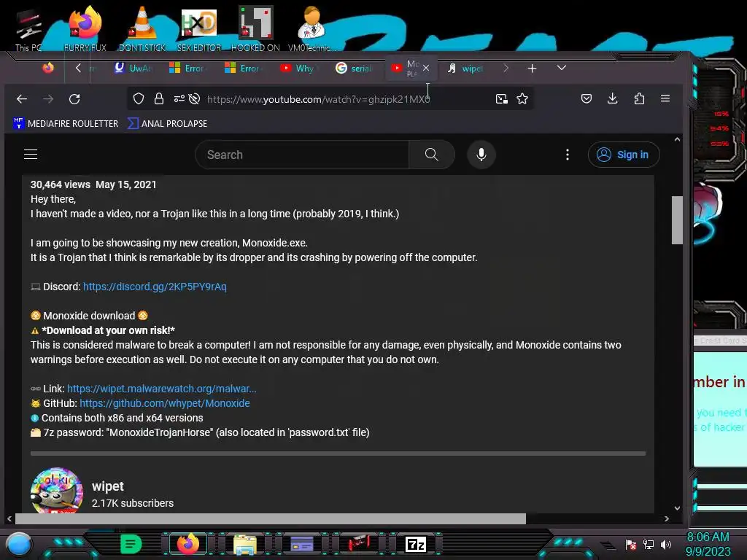
Task: Click the wipet channel avatar
Action: 57,491
